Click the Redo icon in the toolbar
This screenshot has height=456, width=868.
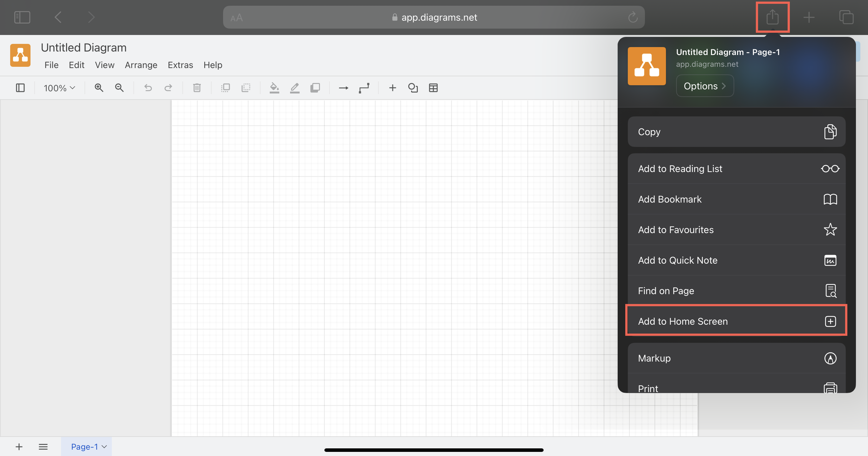[x=168, y=88]
